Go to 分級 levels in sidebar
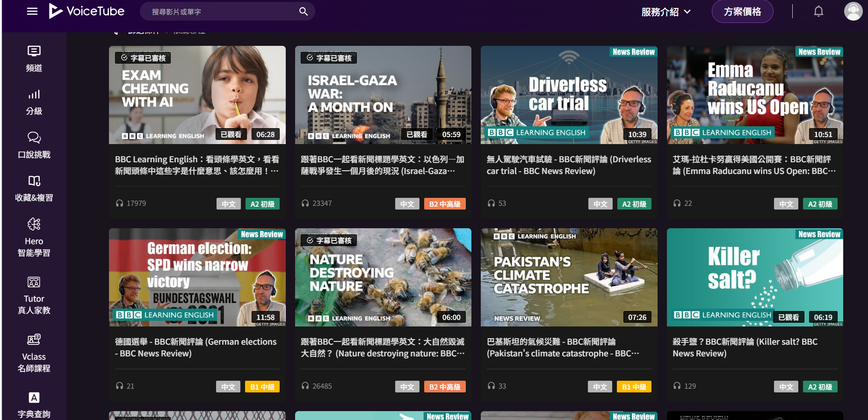868x420 pixels. coord(34,102)
